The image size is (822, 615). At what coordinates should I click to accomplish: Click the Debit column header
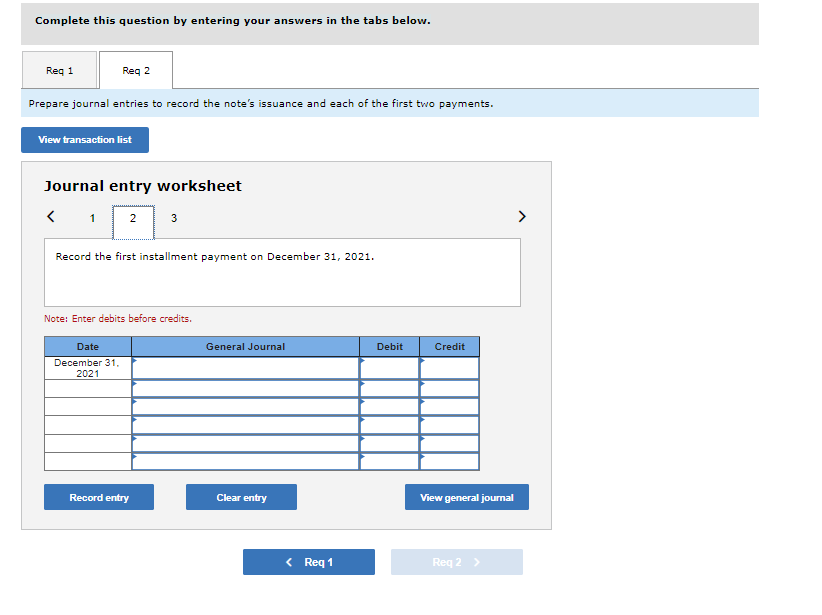coord(390,347)
